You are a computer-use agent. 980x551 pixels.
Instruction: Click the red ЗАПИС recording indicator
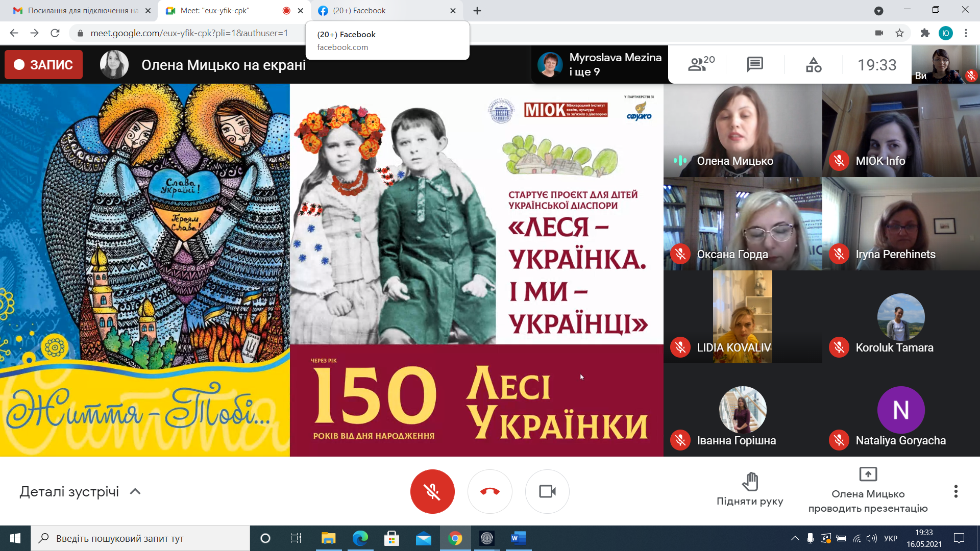point(44,65)
